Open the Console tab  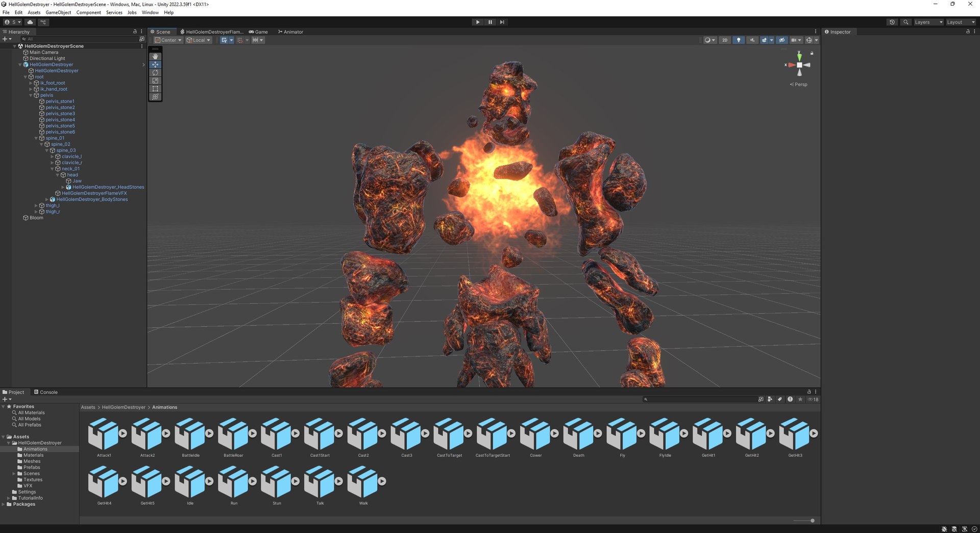pyautogui.click(x=45, y=392)
